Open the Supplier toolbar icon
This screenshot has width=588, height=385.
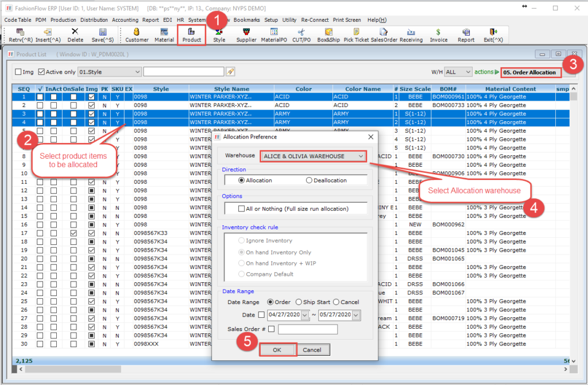246,35
